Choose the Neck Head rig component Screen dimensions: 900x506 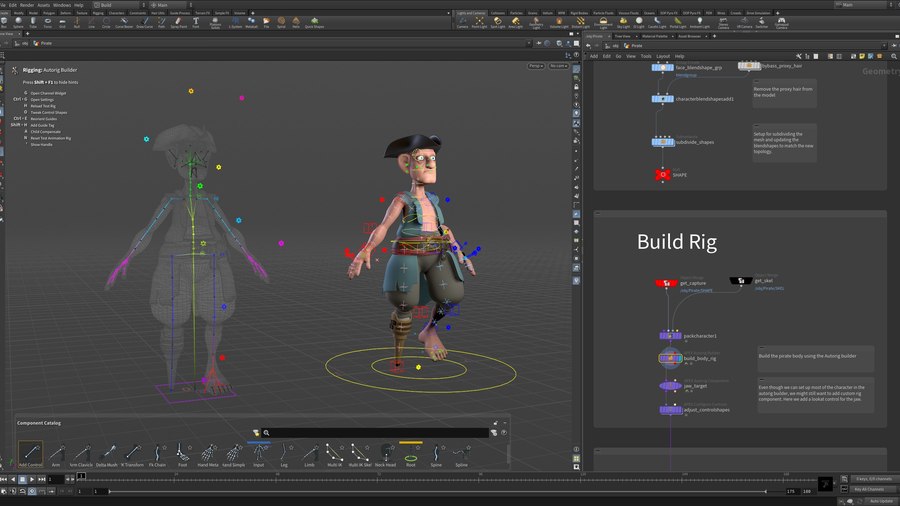click(387, 454)
